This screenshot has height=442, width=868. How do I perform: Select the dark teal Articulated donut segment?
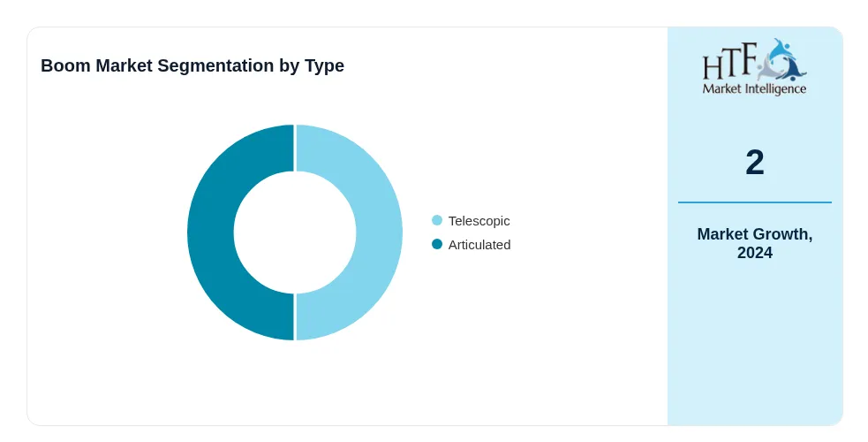[x=210, y=232]
